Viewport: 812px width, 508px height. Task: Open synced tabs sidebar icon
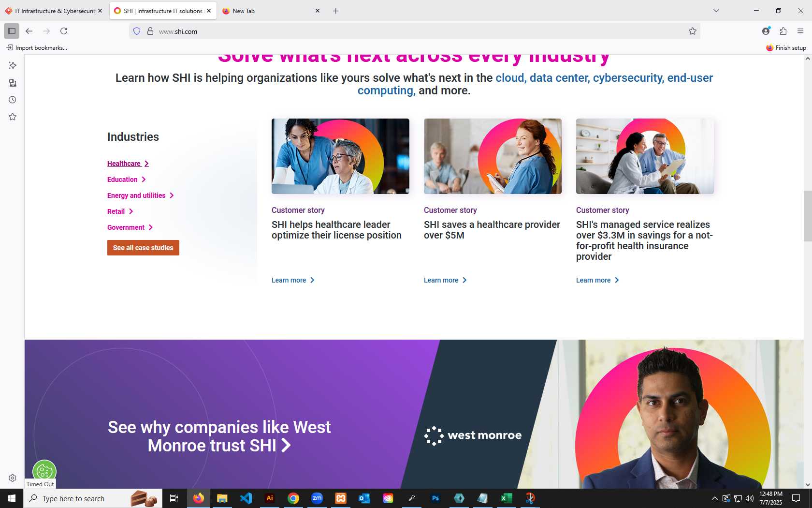coord(13,83)
